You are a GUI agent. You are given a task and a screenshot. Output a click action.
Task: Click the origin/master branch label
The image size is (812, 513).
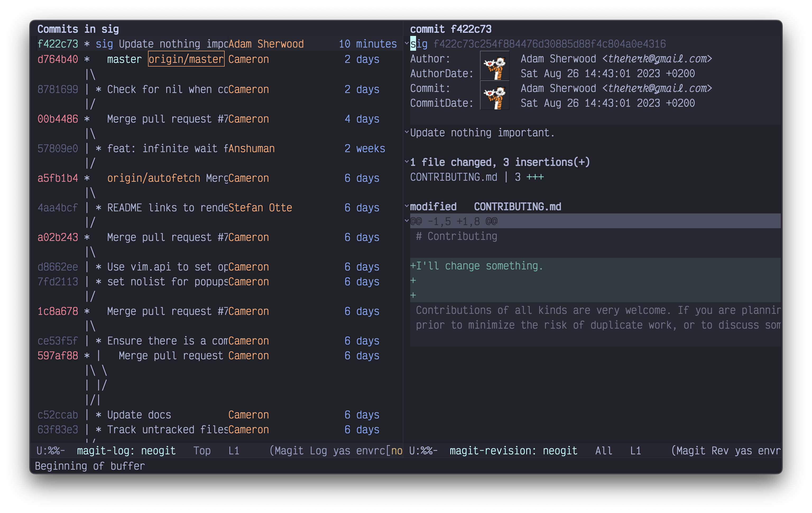tap(186, 59)
